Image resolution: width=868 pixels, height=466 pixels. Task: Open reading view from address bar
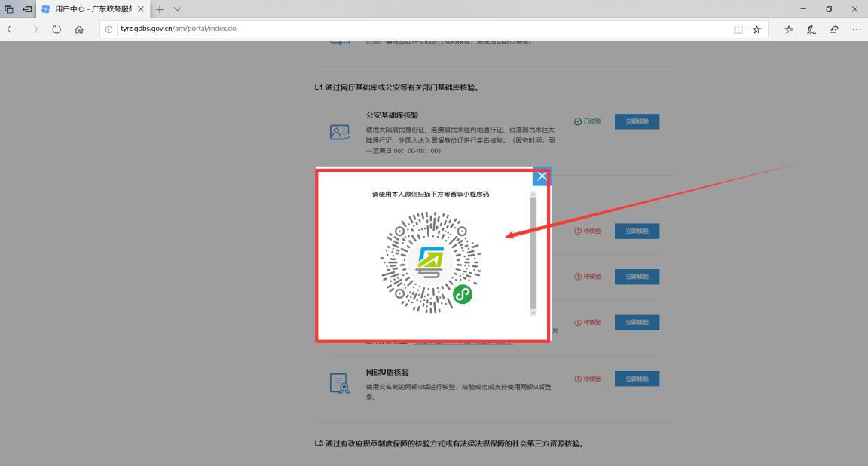click(x=738, y=29)
